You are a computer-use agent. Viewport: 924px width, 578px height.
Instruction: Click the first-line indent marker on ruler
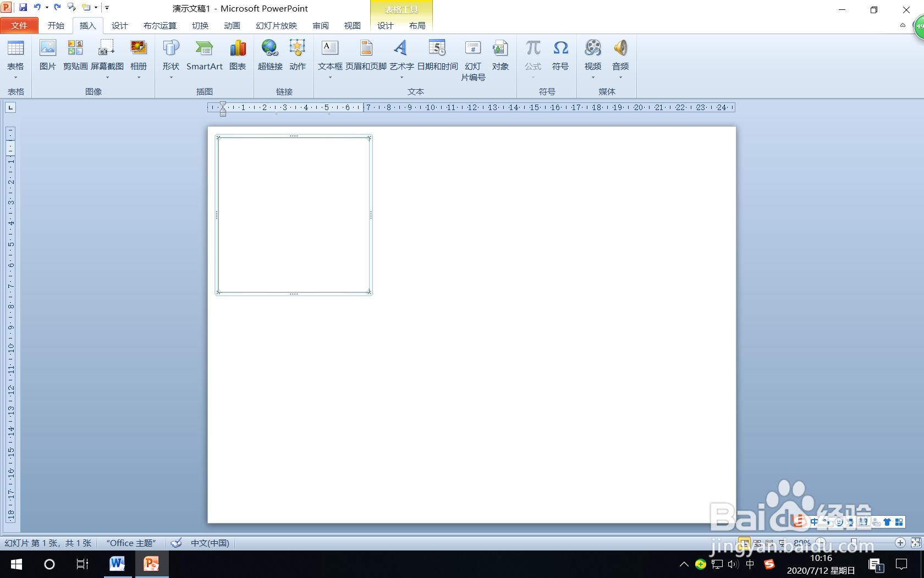pyautogui.click(x=223, y=105)
